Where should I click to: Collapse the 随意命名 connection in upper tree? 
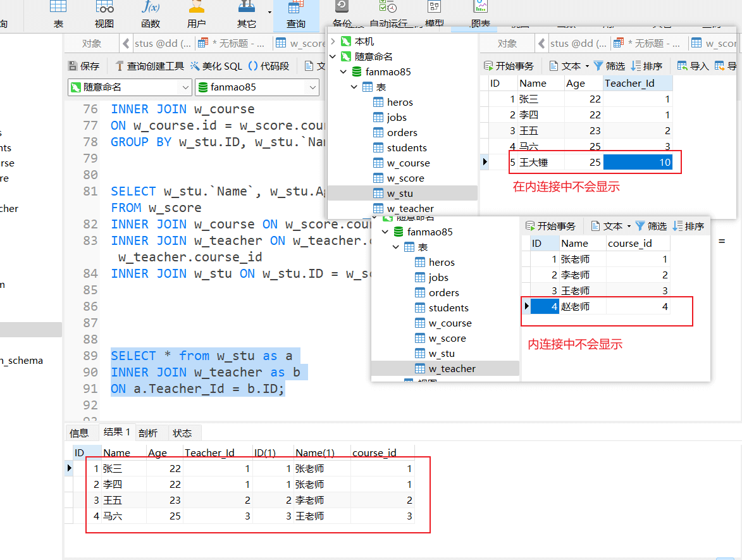333,56
